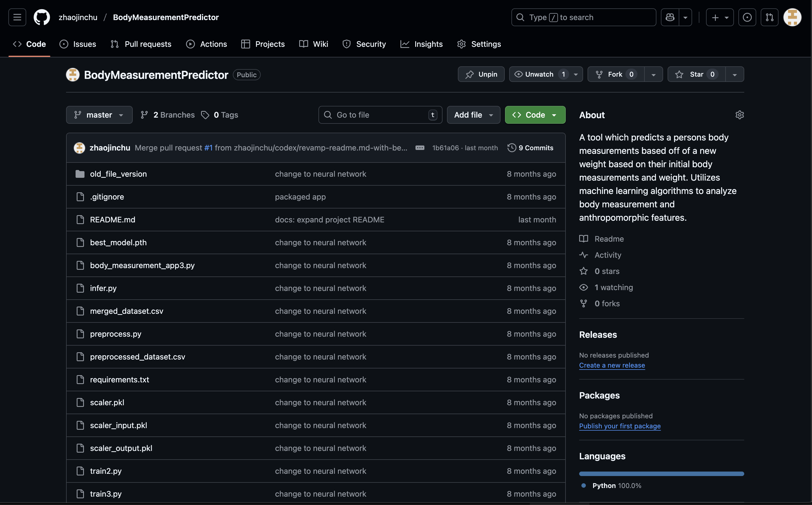This screenshot has width=812, height=505.
Task: Open the global navigation hamburger menu
Action: 17,17
